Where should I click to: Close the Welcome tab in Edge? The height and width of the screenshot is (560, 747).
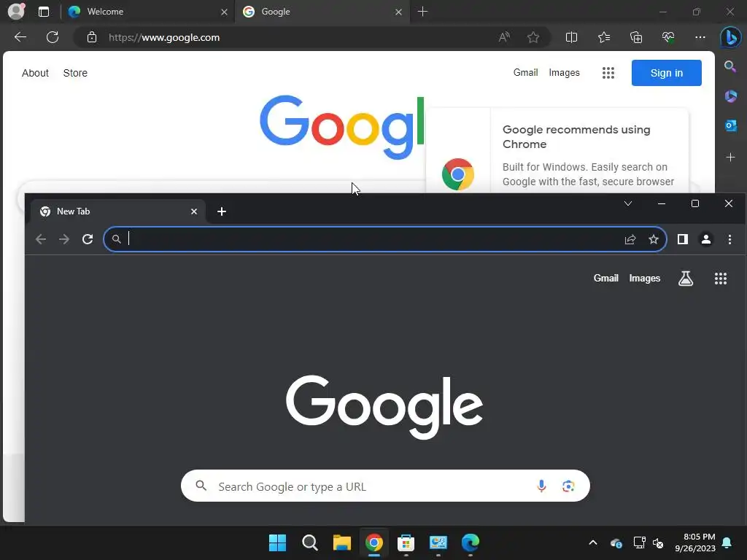(224, 12)
